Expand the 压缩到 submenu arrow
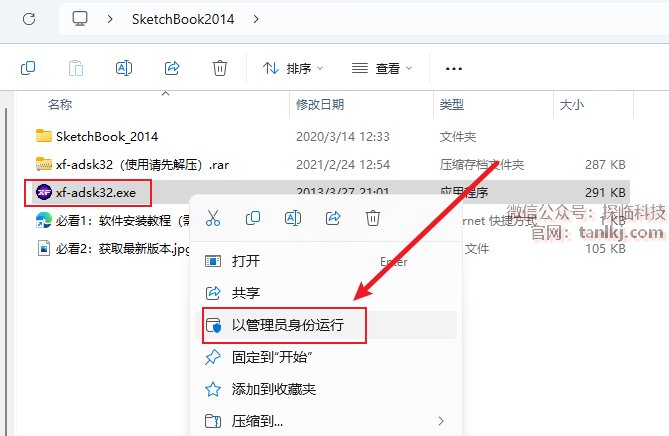The width and height of the screenshot is (669, 436). (441, 421)
